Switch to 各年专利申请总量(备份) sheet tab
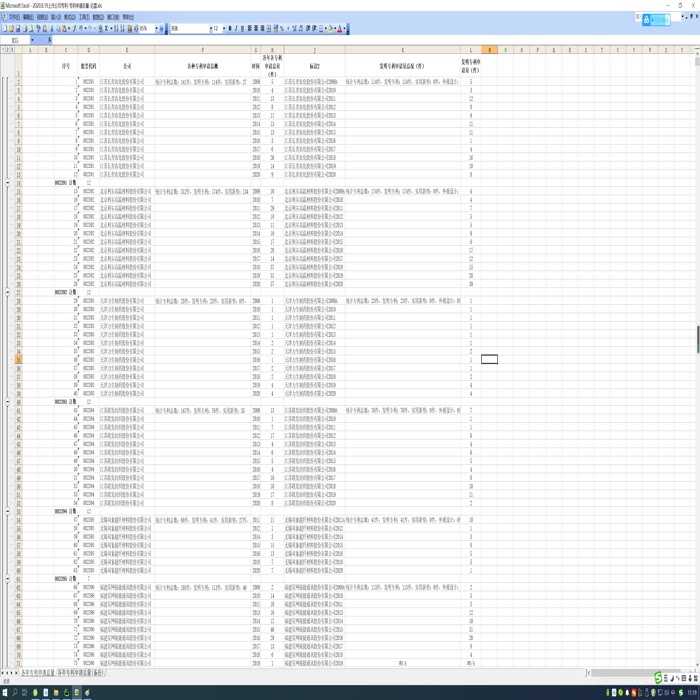The image size is (700, 700). pos(81,673)
